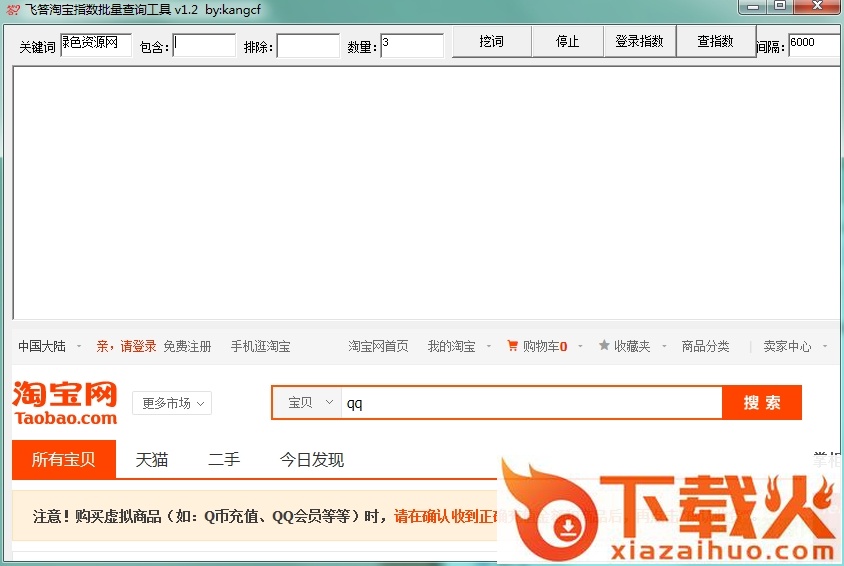Image resolution: width=844 pixels, height=566 pixels.
Task: Focus the 数量 input field
Action: [412, 46]
